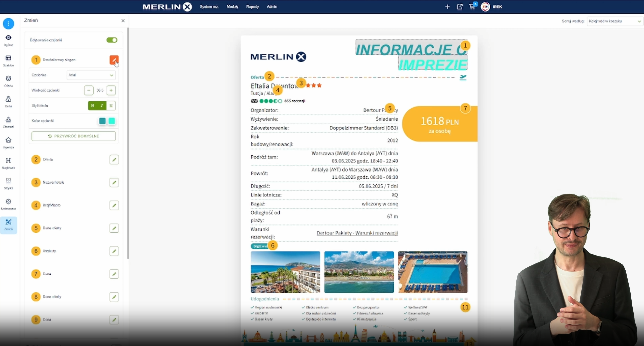Click the Nazwa hotelu list label
The image size is (644, 346).
53,182
